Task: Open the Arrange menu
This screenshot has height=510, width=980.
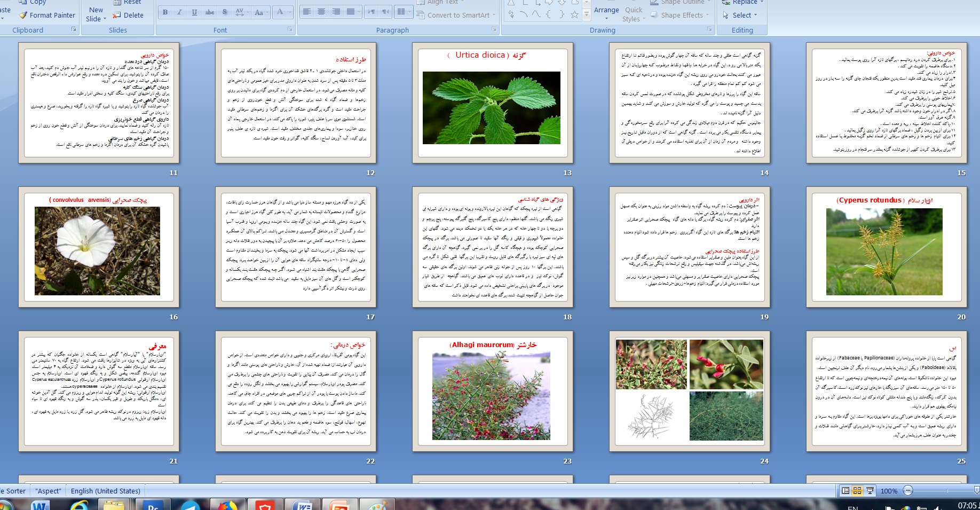Action: pos(606,10)
